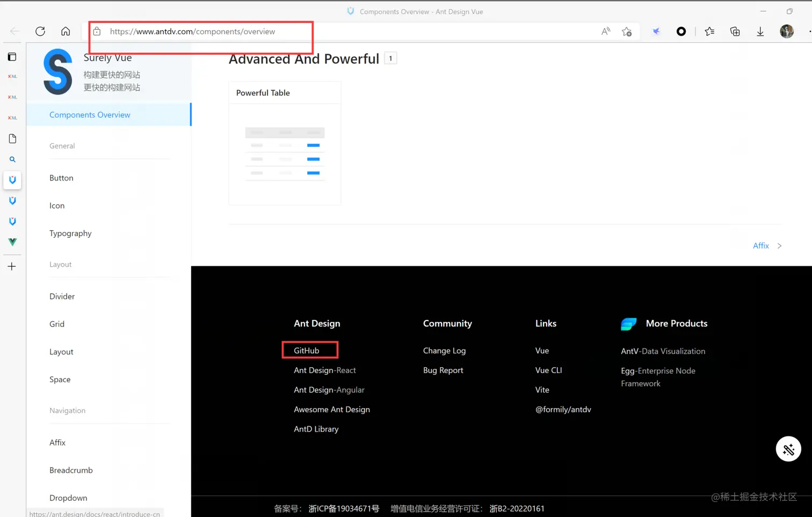Click the user profile avatar
This screenshot has width=812, height=517.
coord(787,31)
